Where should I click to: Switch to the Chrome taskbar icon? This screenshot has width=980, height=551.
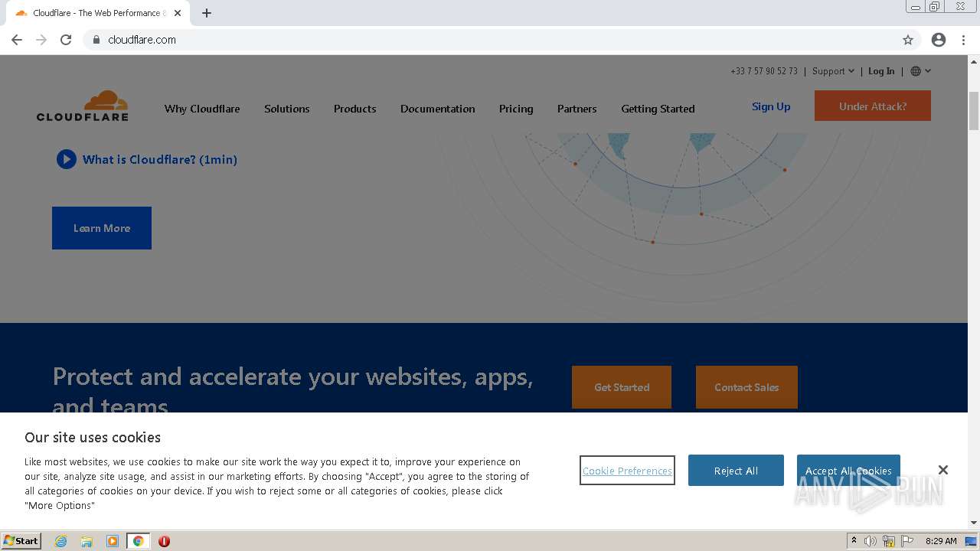tap(138, 541)
